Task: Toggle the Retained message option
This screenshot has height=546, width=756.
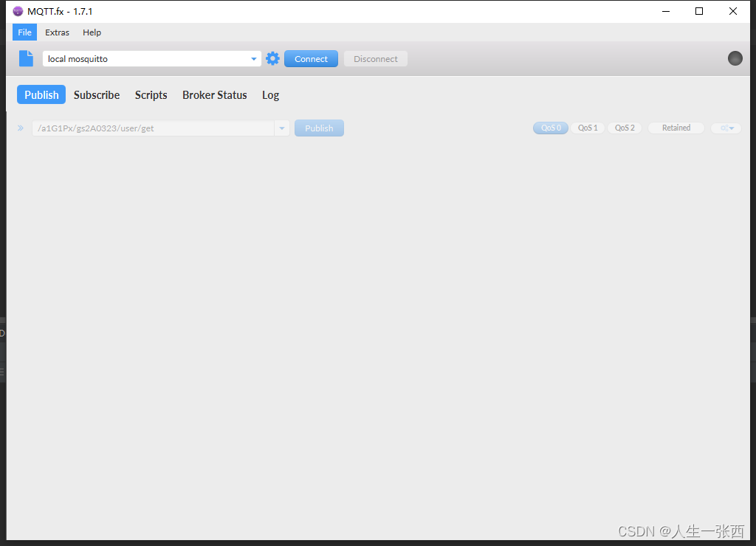Action: point(676,128)
